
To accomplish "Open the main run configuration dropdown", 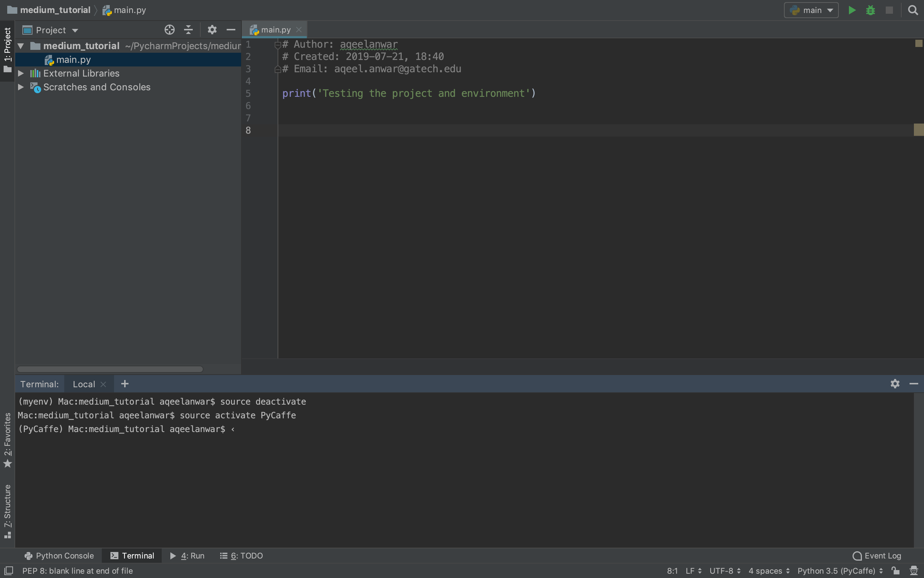I will 811,10.
